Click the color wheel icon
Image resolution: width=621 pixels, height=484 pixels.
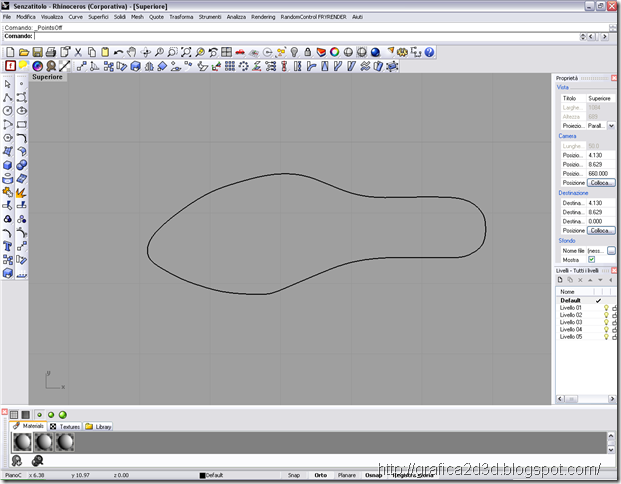click(x=335, y=52)
